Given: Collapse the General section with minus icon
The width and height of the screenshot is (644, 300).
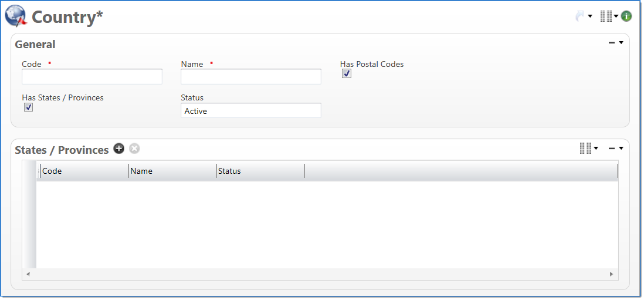Looking at the screenshot, I should [x=612, y=43].
